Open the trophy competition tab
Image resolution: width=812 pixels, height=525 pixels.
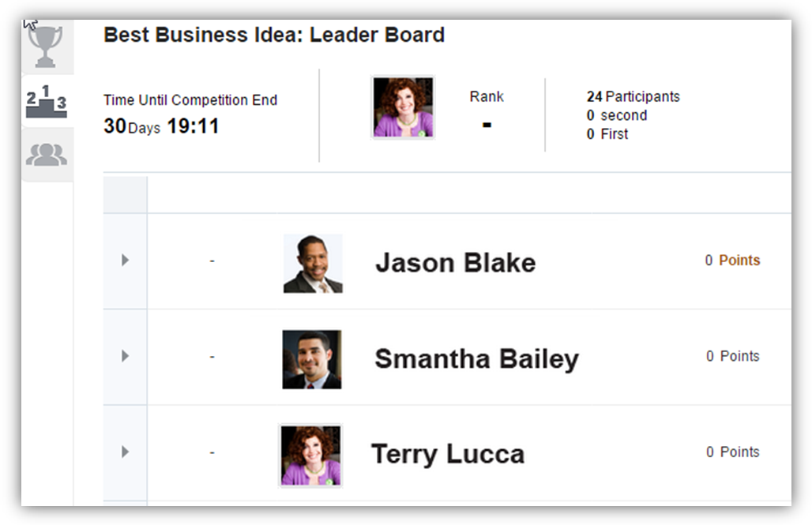46,47
